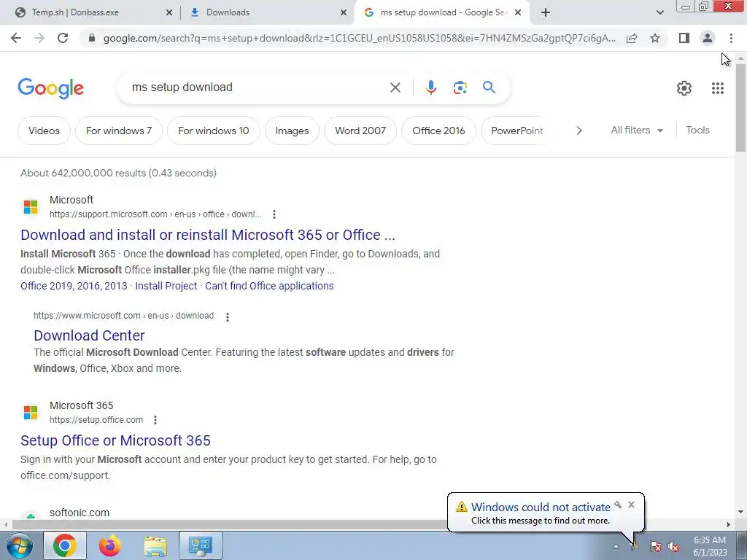Go back to the previous page
This screenshot has height=560, width=747.
point(16,38)
